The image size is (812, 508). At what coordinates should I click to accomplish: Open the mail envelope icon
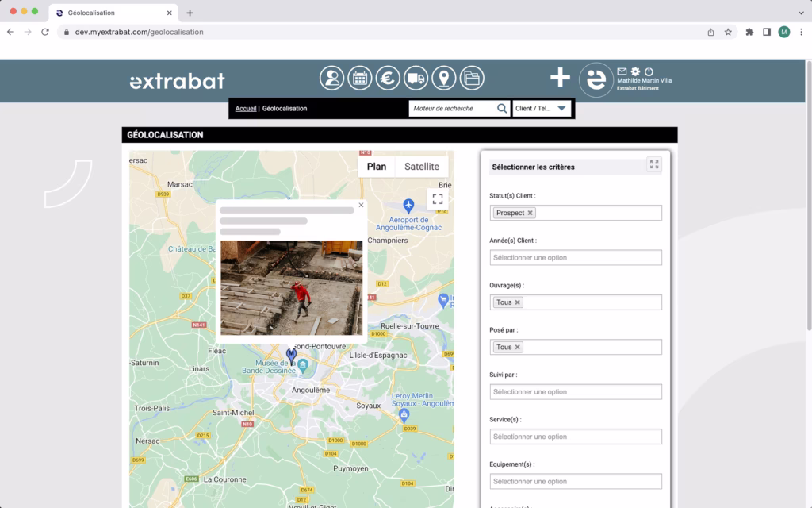(622, 71)
